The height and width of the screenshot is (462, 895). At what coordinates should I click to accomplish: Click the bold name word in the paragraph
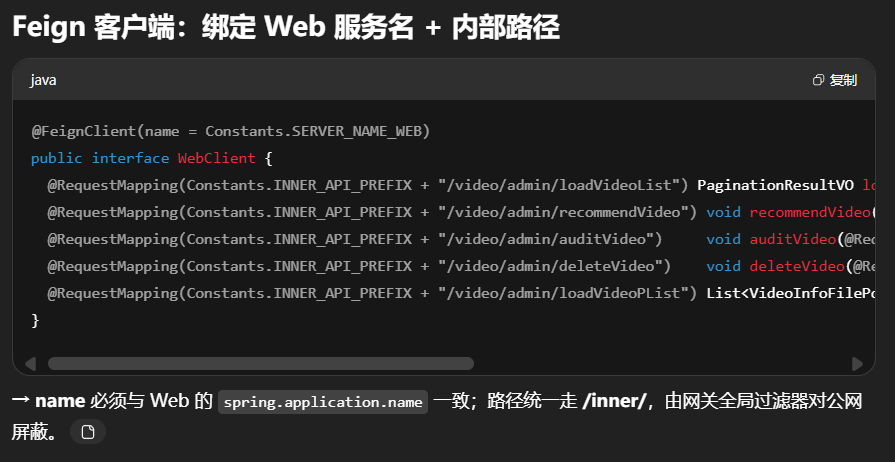coord(60,402)
